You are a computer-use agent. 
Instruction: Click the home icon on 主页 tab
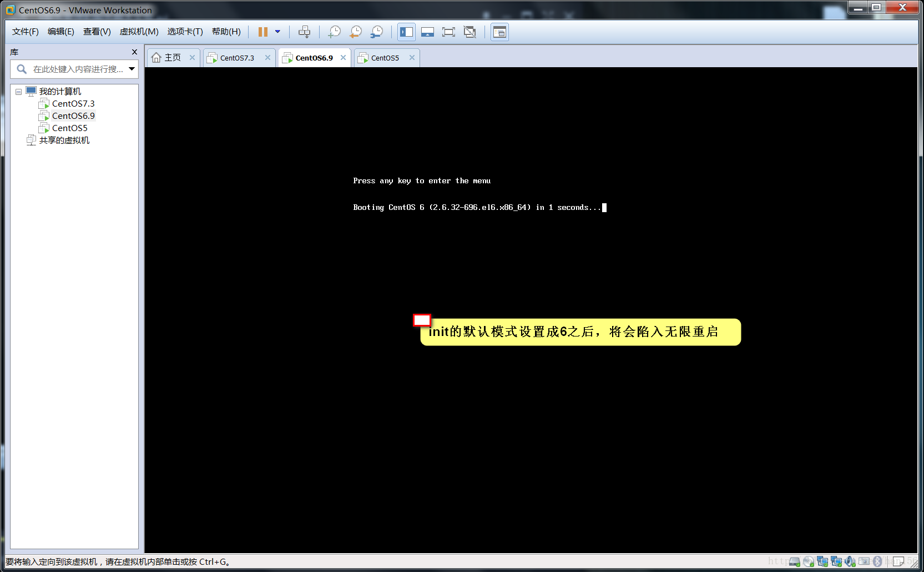(x=156, y=58)
